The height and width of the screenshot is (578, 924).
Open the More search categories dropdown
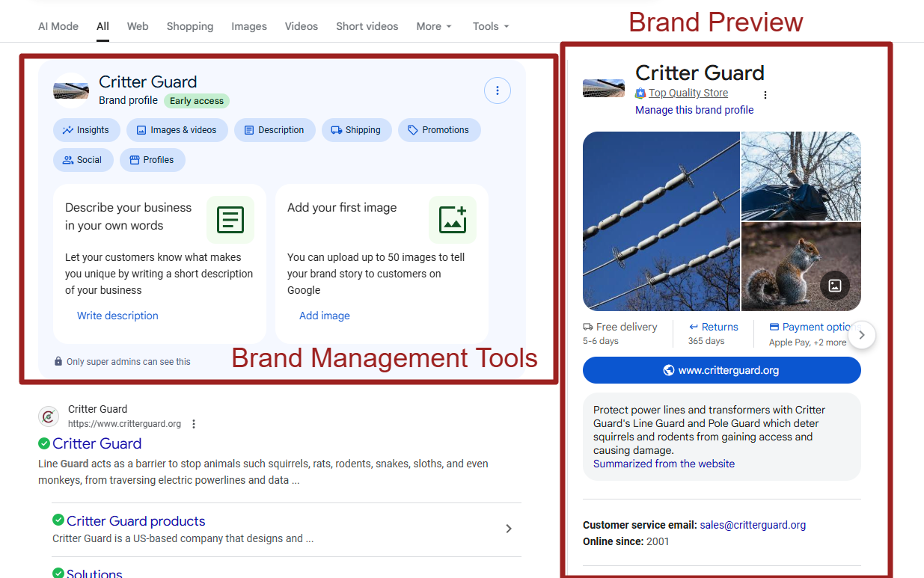click(x=434, y=26)
